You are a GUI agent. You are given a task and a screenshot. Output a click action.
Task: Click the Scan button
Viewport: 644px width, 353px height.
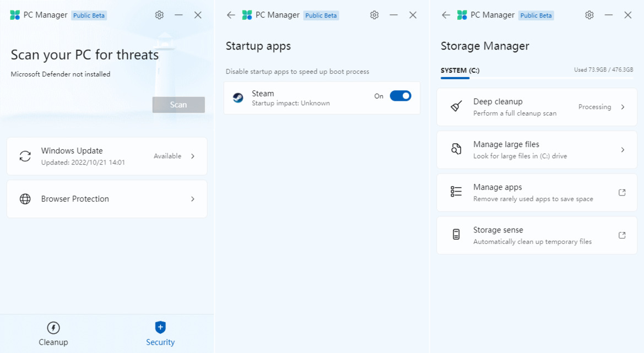click(x=178, y=105)
